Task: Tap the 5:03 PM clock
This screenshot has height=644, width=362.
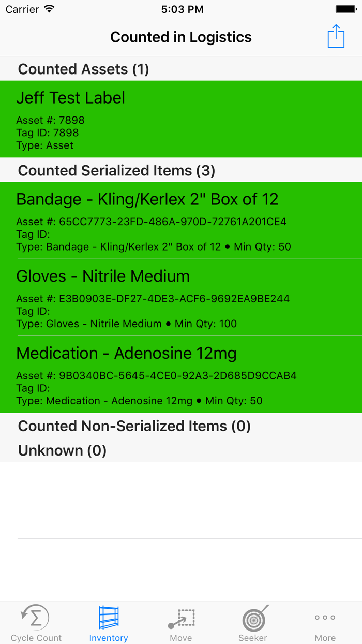Action: [x=182, y=9]
